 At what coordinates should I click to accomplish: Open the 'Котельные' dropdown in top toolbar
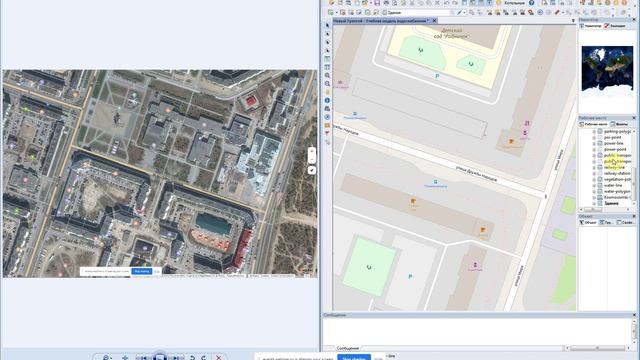pos(514,3)
